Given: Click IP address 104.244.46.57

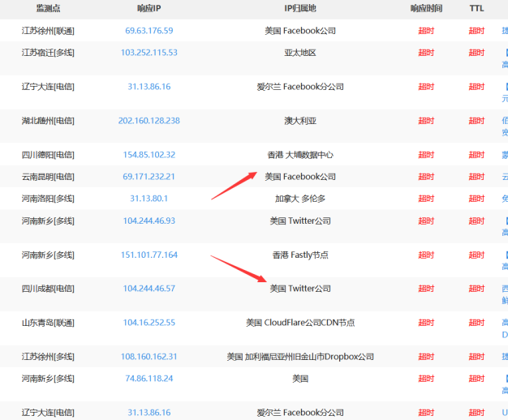Looking at the screenshot, I should 149,289.
